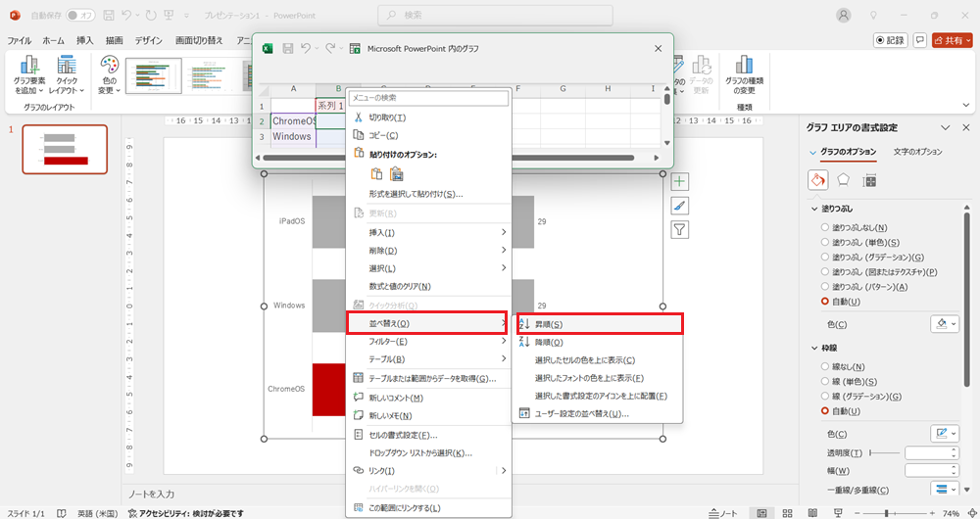Select 塗りつぶしなし(N) no fill radio
The height and width of the screenshot is (519, 980).
pos(825,228)
